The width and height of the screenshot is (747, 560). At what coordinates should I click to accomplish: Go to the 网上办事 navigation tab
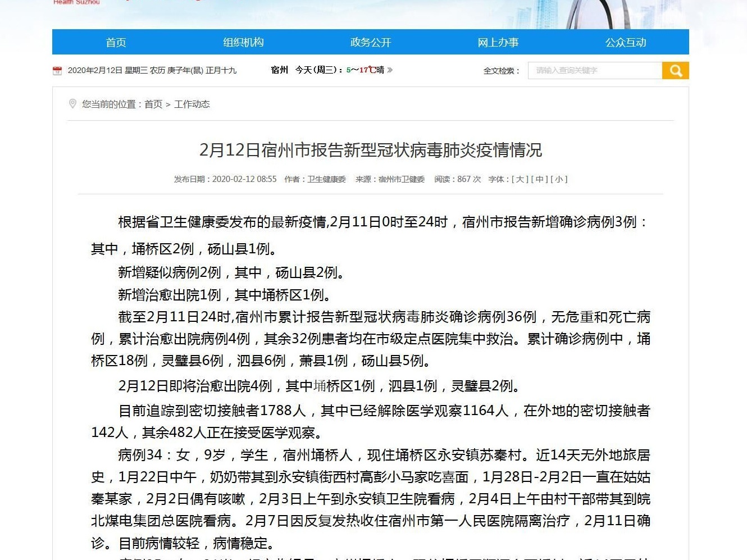(498, 42)
